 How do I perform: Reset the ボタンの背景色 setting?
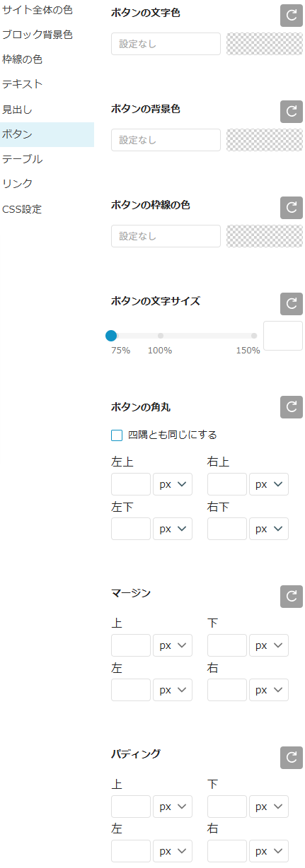click(x=292, y=112)
